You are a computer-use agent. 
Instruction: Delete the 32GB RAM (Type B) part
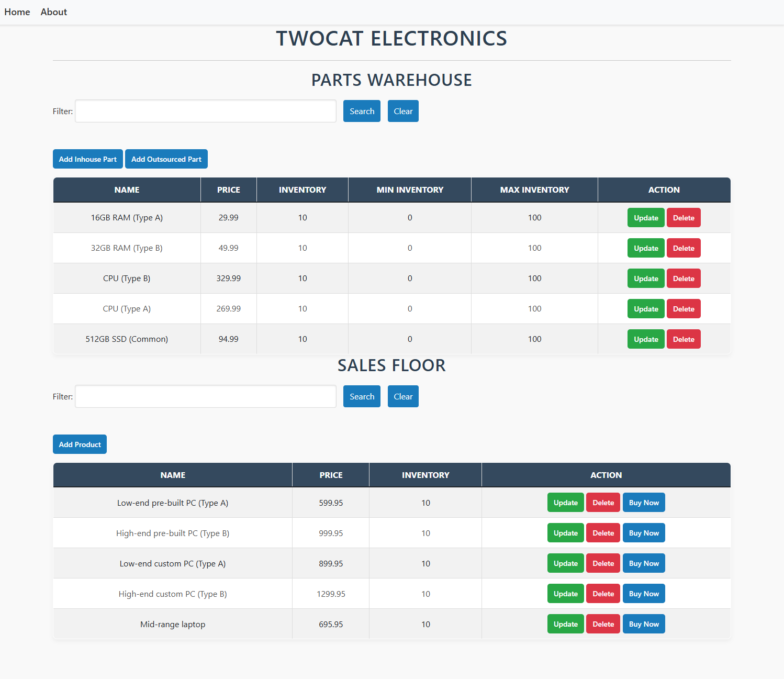click(684, 248)
